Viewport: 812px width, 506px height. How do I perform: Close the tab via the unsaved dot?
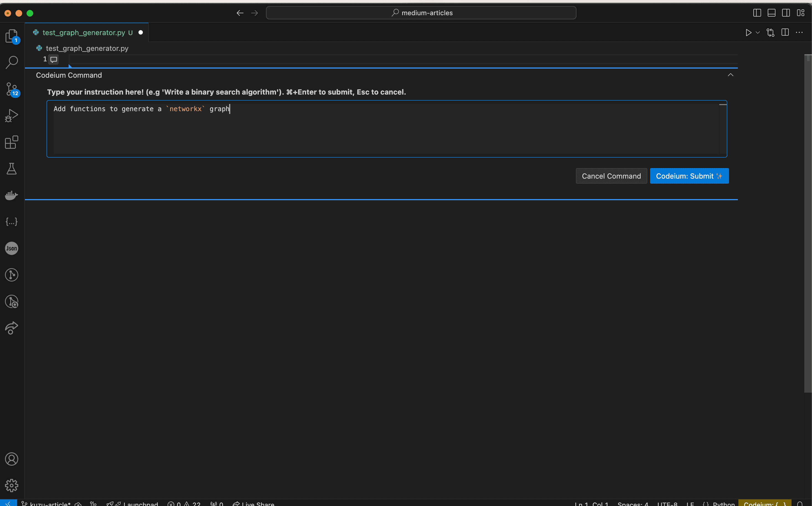(141, 32)
